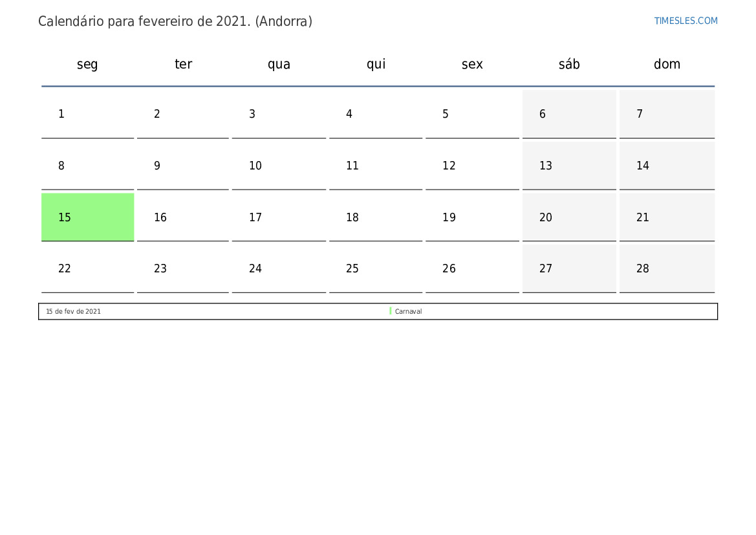The height and width of the screenshot is (535, 756).
Task: Click the 'qui' weekday header
Action: click(376, 64)
